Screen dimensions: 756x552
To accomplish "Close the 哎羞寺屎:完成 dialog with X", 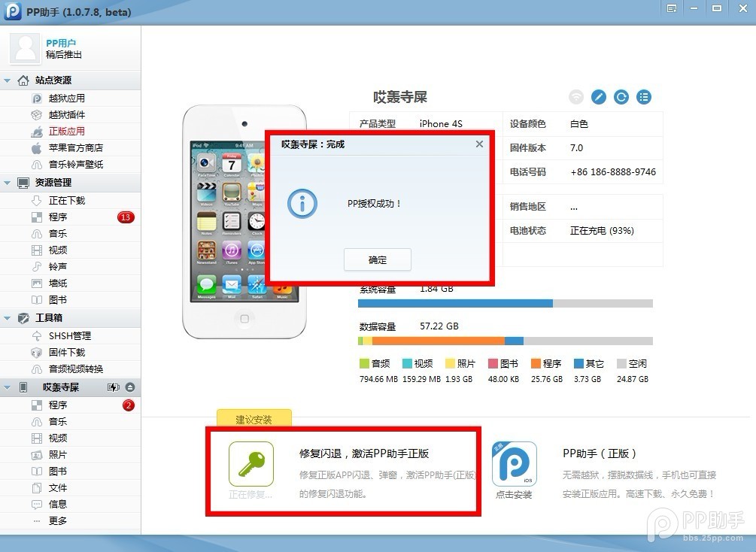I will [479, 144].
